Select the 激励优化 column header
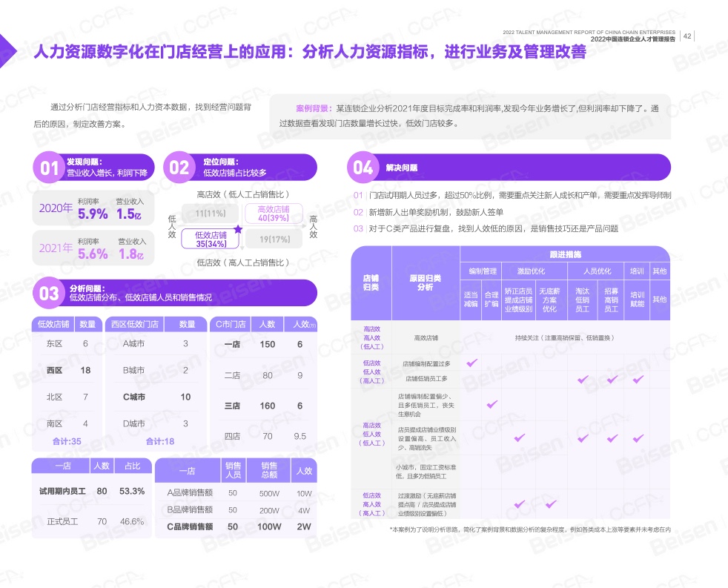The width and height of the screenshot is (728, 588). tap(531, 271)
